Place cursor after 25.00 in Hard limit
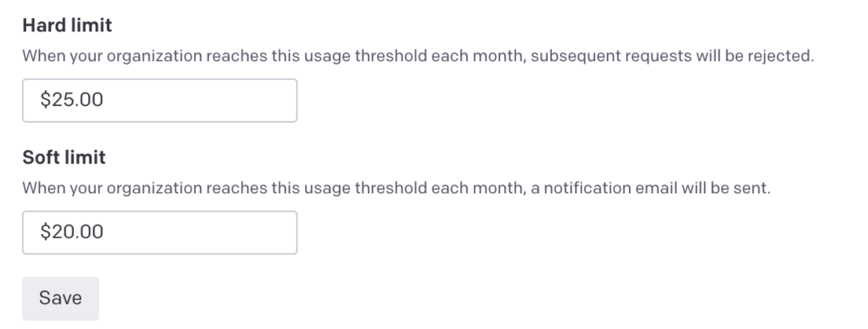 pos(104,100)
